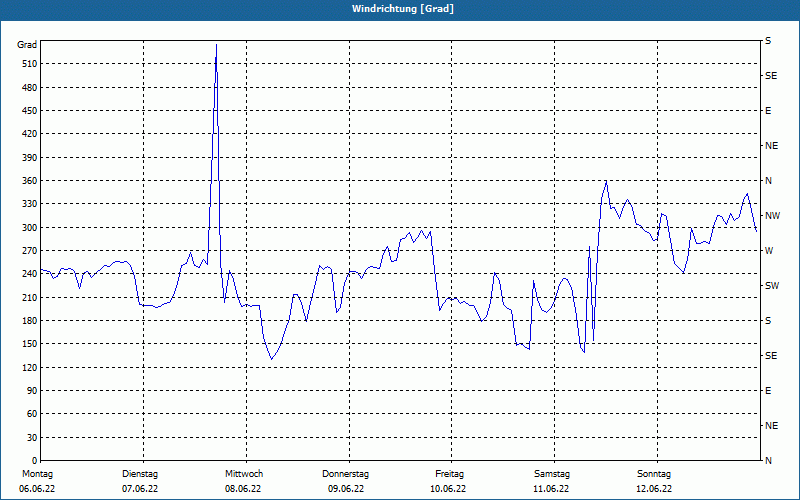The image size is (800, 500).
Task: Select the date 09.06.22
Action: pyautogui.click(x=346, y=489)
